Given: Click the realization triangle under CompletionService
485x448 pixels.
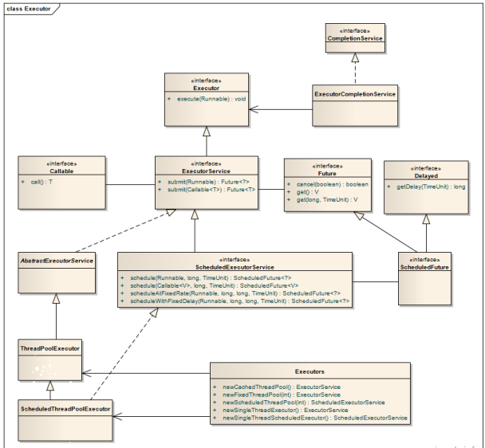Looking at the screenshot, I should click(x=355, y=57).
